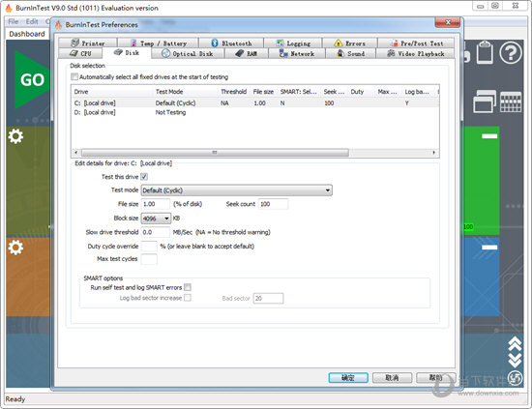Click the tiled windows icon
Viewport: 532px width, 409px height.
pyautogui.click(x=485, y=102)
